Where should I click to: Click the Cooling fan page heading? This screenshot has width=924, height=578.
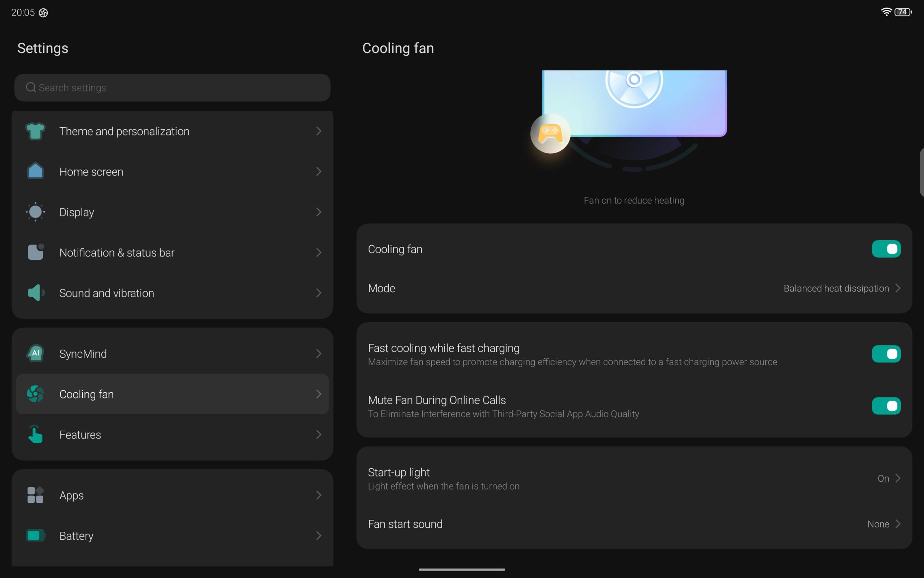398,48
